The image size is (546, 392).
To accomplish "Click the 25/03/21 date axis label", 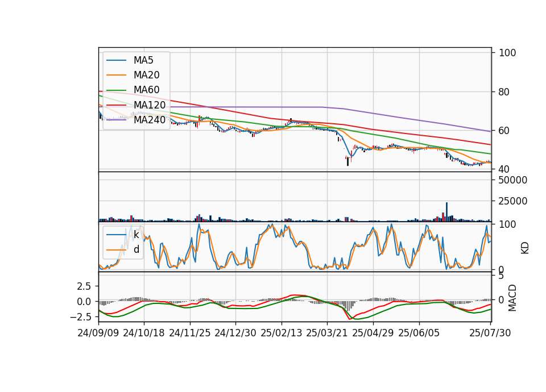I will click(x=327, y=333).
